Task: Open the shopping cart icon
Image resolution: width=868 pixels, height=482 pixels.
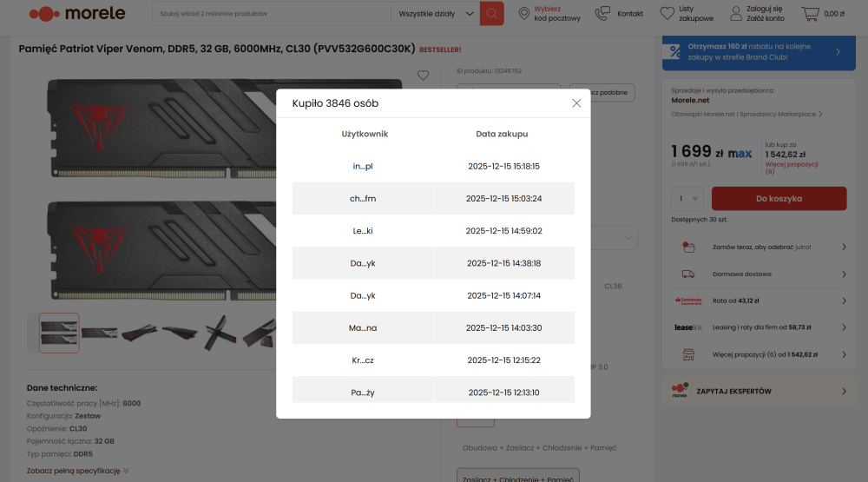Action: (810, 13)
